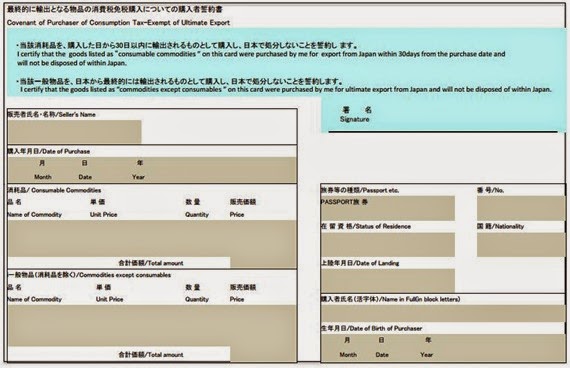
Task: Click the 'Signature' label
Action: 354,119
